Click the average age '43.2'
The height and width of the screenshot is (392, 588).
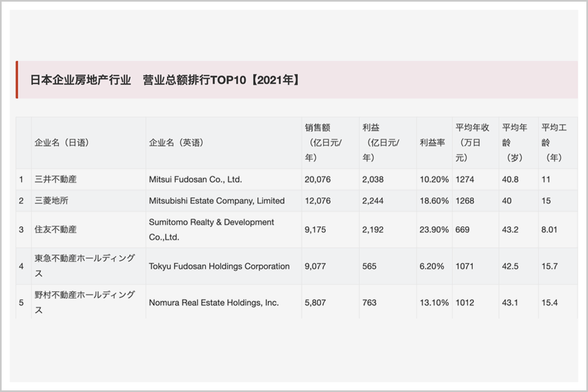coord(510,230)
